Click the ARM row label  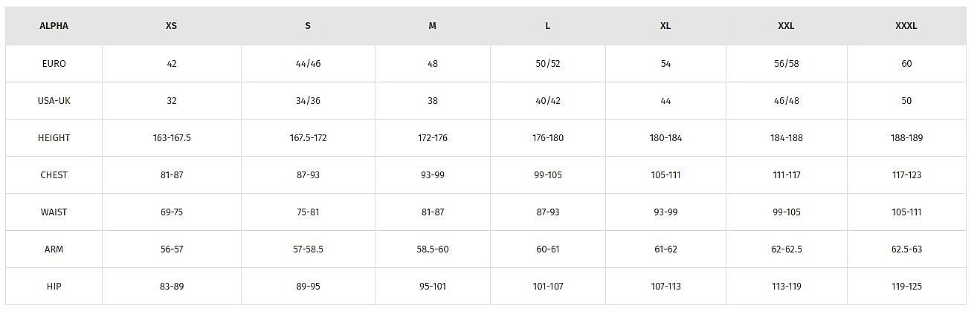pos(54,249)
